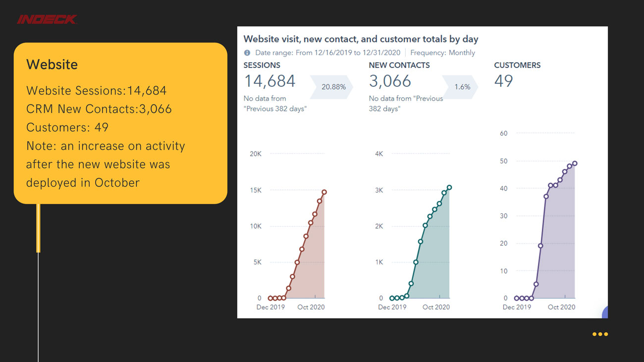
Task: Select the final data point on Customers chart
Action: click(x=575, y=163)
